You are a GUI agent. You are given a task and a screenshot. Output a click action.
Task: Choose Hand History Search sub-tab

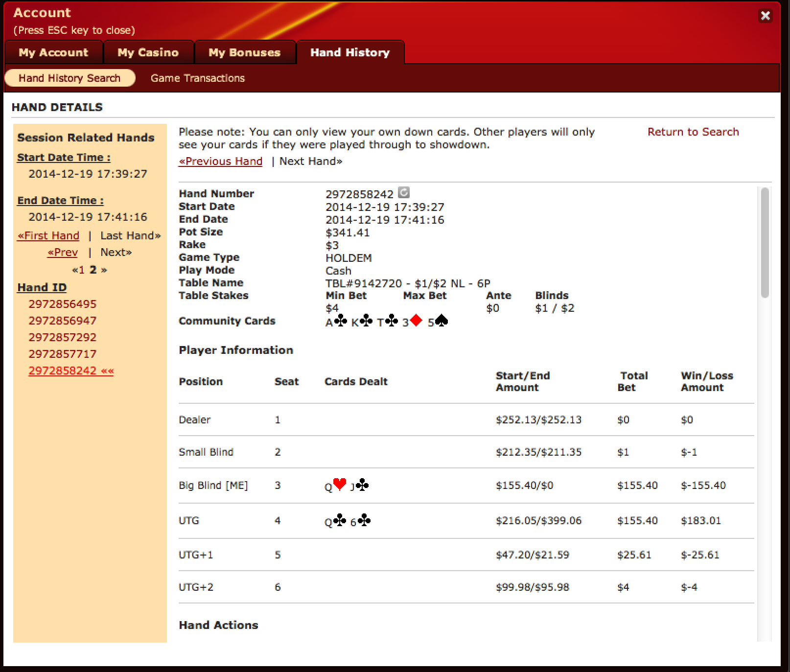[x=70, y=78]
